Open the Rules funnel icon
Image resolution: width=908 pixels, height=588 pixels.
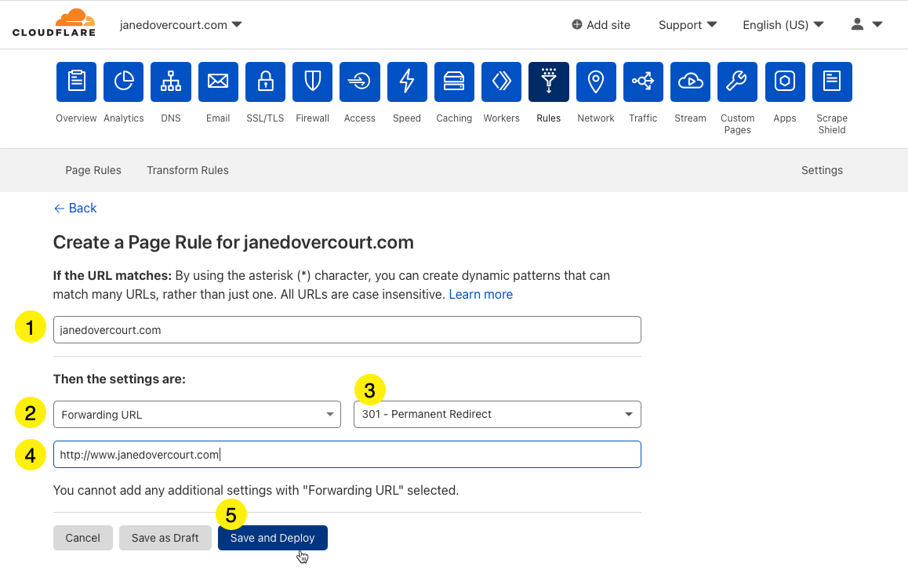pos(549,82)
